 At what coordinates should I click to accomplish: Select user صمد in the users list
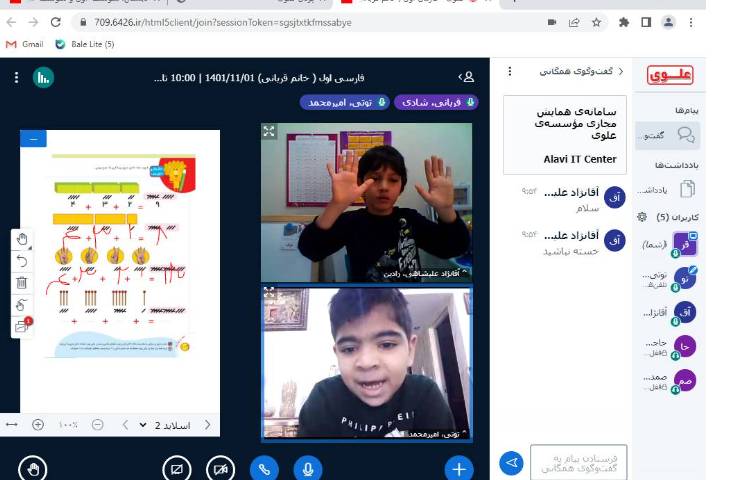(x=671, y=381)
